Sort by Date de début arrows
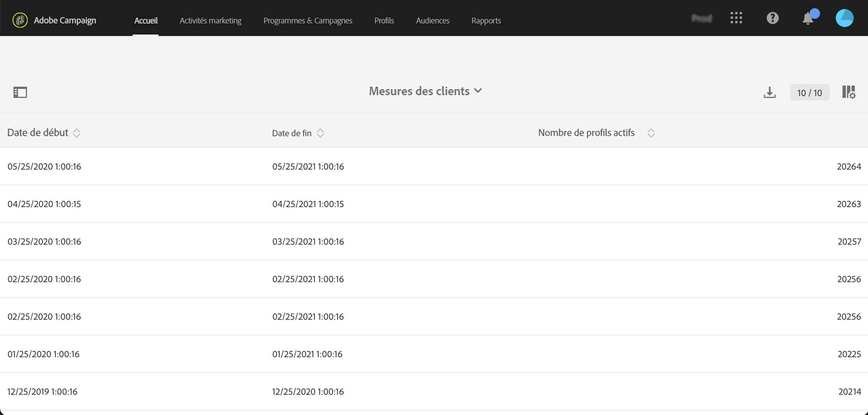Screen dimensions: 868x415 click(77, 133)
